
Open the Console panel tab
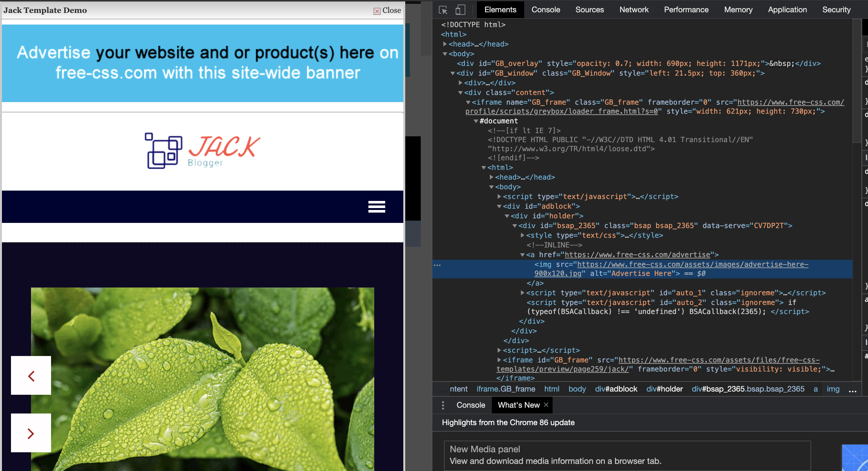(x=545, y=10)
